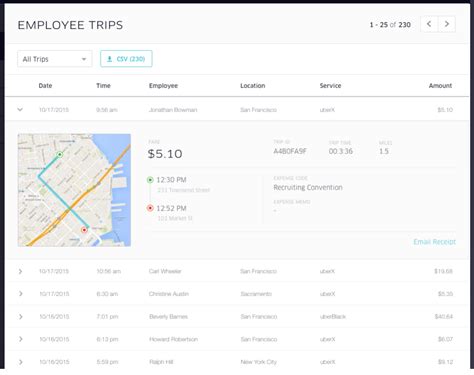Click the Jonathan Bowman employee name
Image resolution: width=474 pixels, height=375 pixels.
coord(173,110)
